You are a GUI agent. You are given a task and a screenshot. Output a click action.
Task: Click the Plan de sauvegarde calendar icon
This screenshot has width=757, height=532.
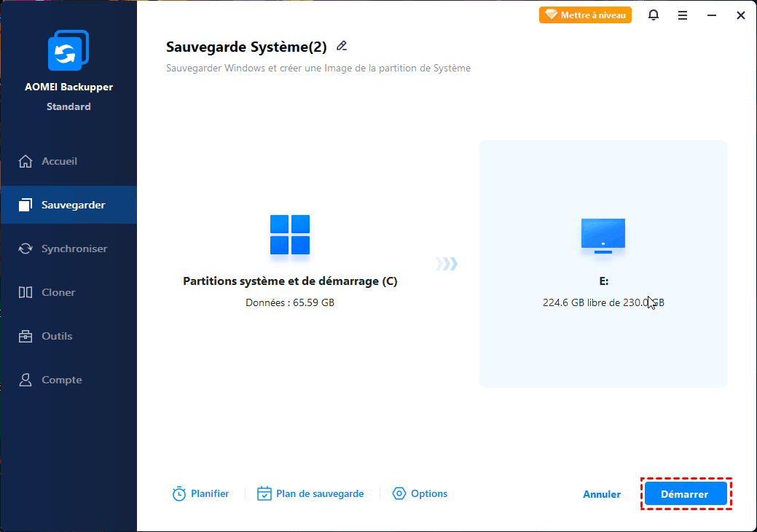pyautogui.click(x=264, y=493)
